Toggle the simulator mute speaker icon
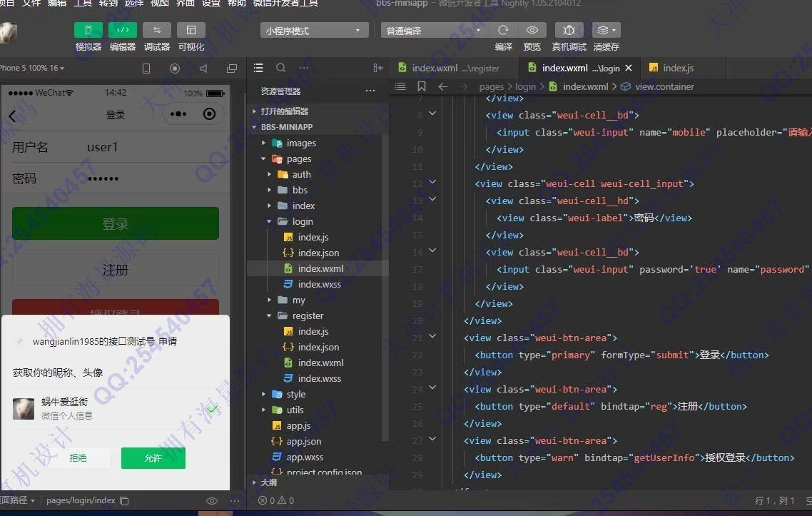 pos(203,69)
